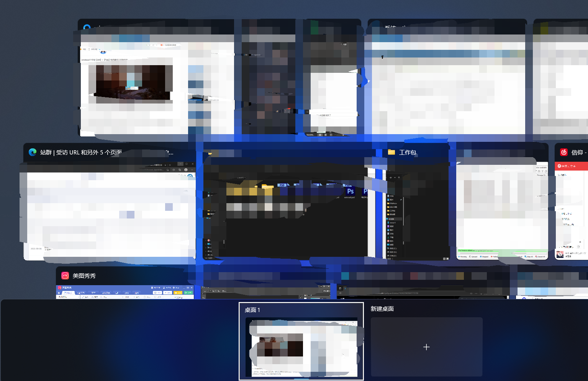This screenshot has height=381, width=588.
Task: Toggle the Stopped filter in the download manager
Action: [485, 256]
